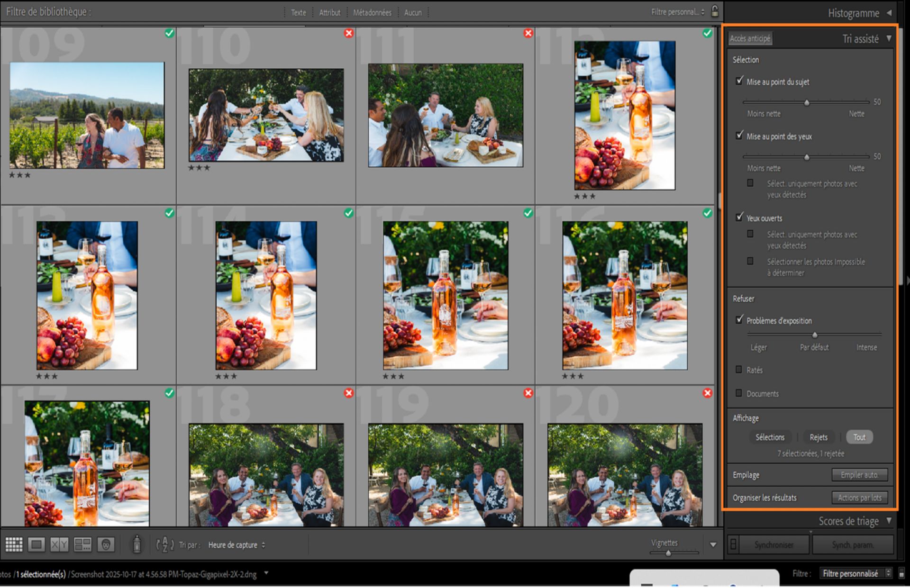Select Aucun filter option

coord(413,13)
